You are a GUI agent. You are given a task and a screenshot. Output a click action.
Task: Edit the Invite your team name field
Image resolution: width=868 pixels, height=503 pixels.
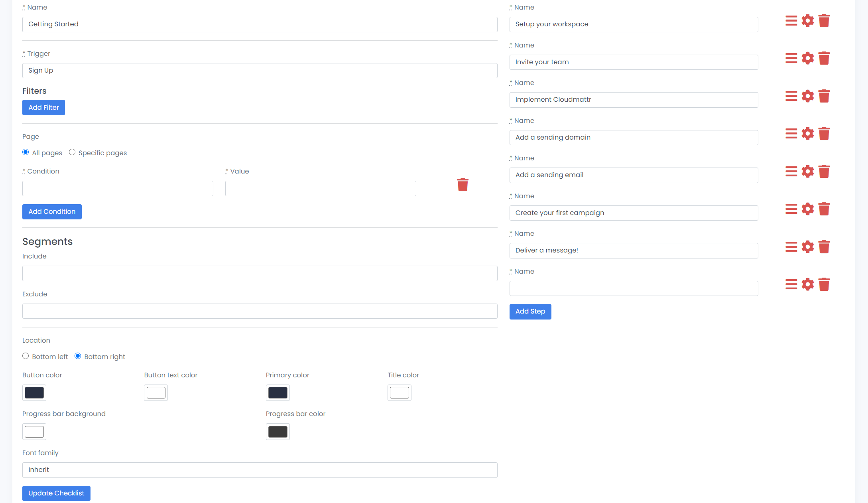634,62
